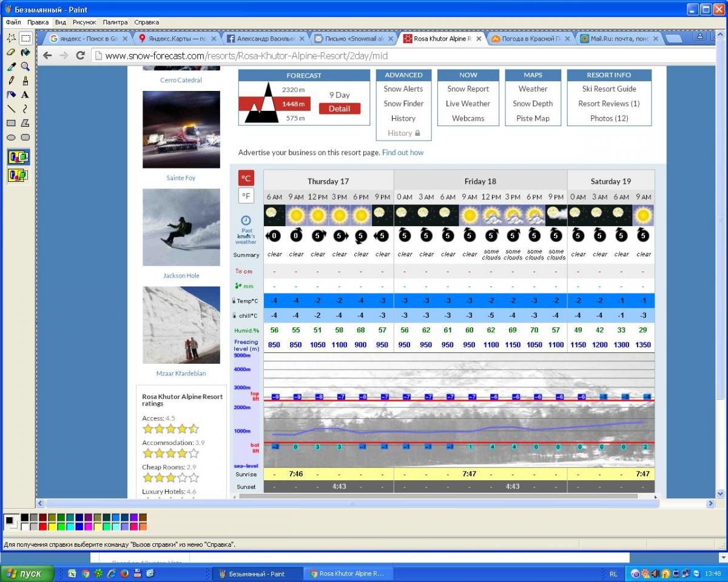
Task: Select the Free-Form Select tool in Paint
Action: 11,38
